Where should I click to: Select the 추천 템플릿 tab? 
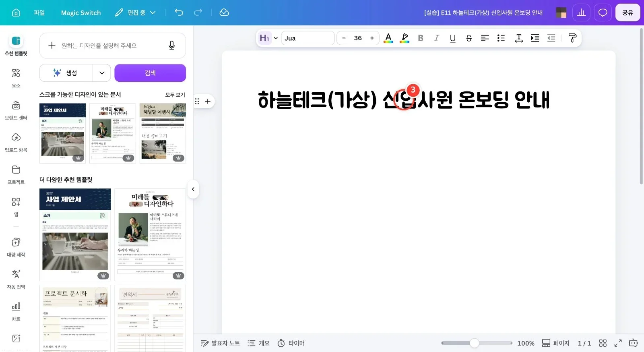coord(16,45)
